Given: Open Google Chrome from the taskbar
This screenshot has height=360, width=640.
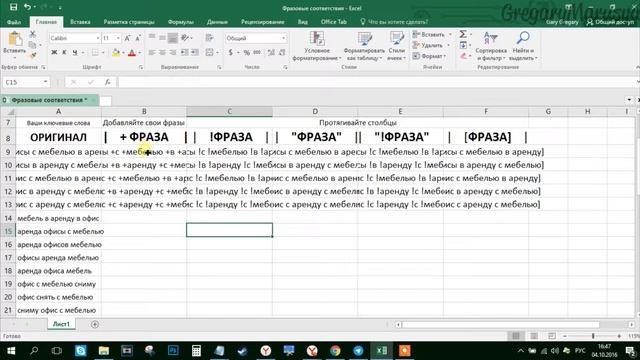Looking at the screenshot, I should coord(335,351).
